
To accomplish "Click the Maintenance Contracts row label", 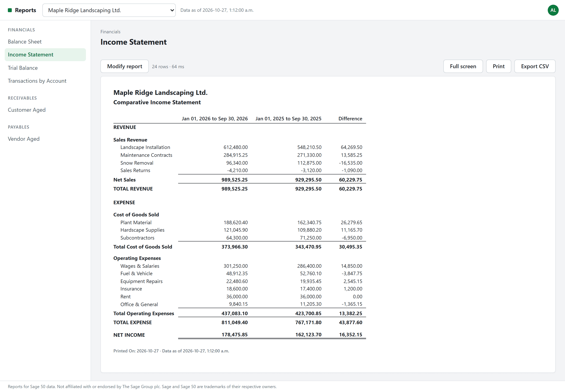I will (146, 155).
